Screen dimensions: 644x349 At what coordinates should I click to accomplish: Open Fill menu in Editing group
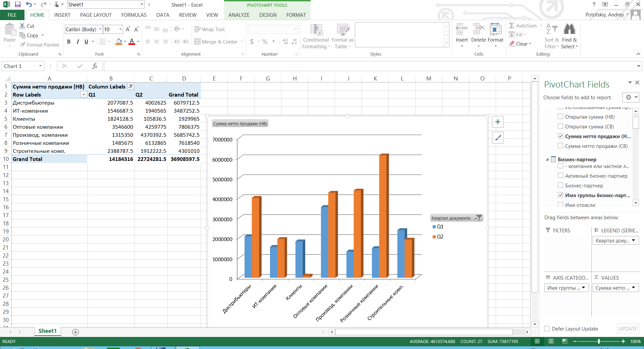coord(518,35)
